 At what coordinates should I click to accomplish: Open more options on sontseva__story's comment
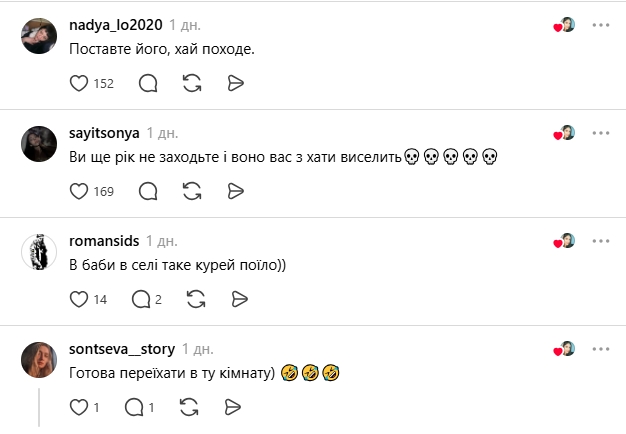(601, 349)
